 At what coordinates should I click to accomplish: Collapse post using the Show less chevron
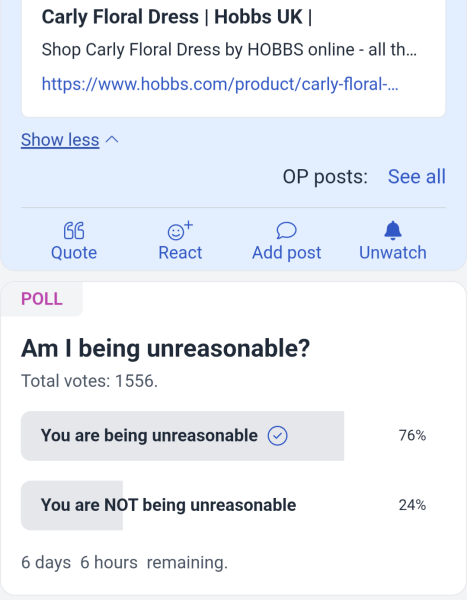tap(112, 140)
